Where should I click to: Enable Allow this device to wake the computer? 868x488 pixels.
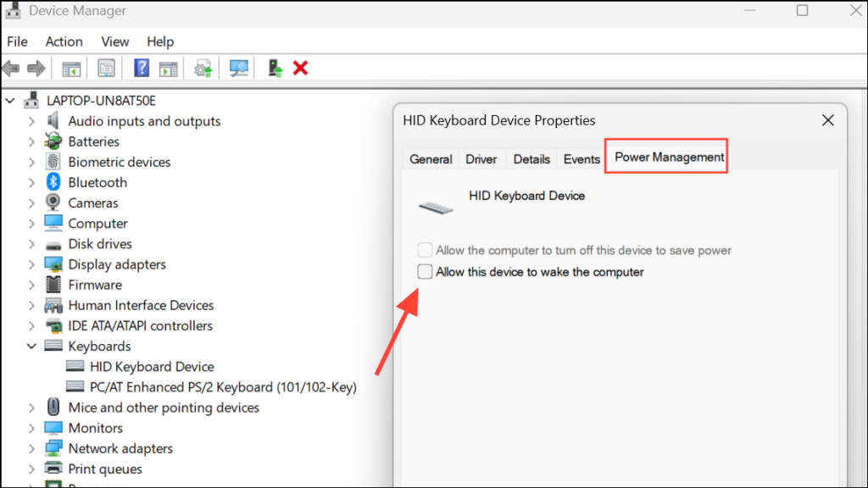coord(425,272)
